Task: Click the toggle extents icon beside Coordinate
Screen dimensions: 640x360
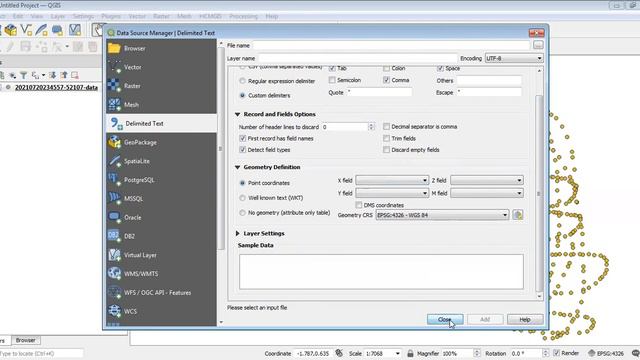Action: [x=339, y=353]
